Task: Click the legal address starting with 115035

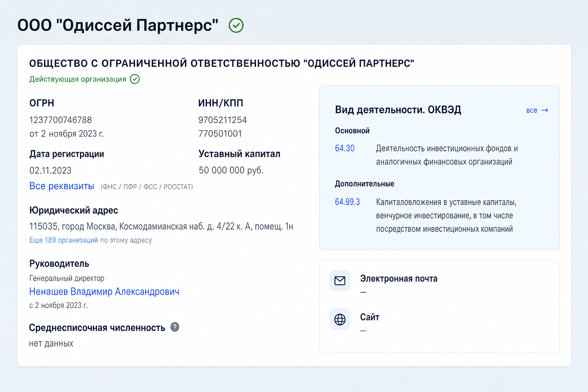Action: (161, 227)
